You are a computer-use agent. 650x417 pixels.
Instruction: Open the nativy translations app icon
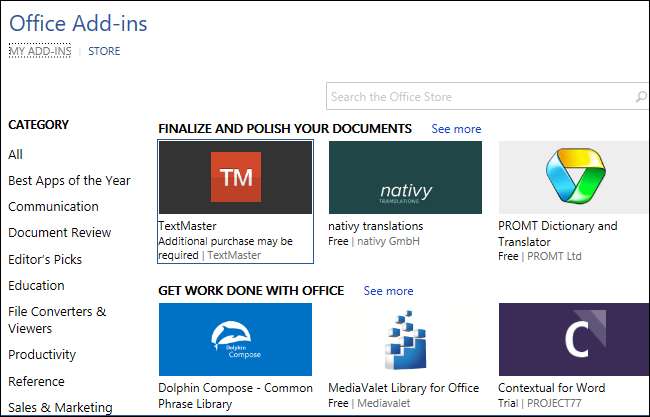click(405, 177)
